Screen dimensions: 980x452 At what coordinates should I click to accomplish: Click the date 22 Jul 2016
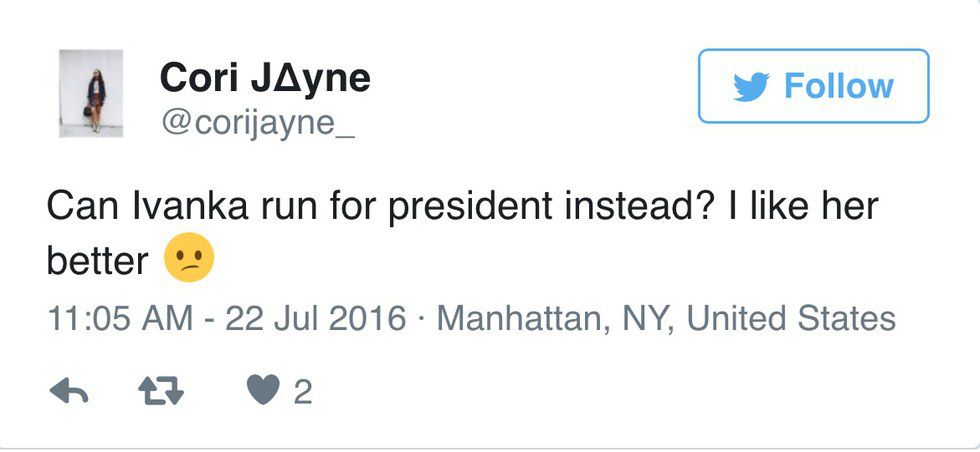(316, 319)
